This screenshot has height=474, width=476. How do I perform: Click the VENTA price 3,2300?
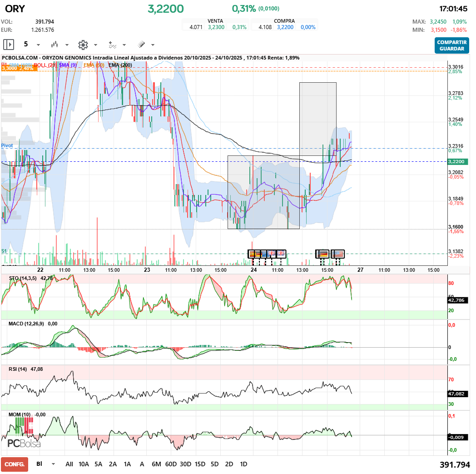pyautogui.click(x=216, y=27)
